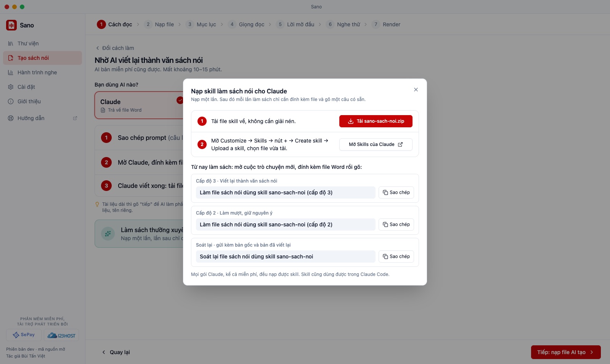Image resolution: width=610 pixels, height=364 pixels.
Task: Download Tải sano-sach-noi.zip file
Action: click(376, 121)
